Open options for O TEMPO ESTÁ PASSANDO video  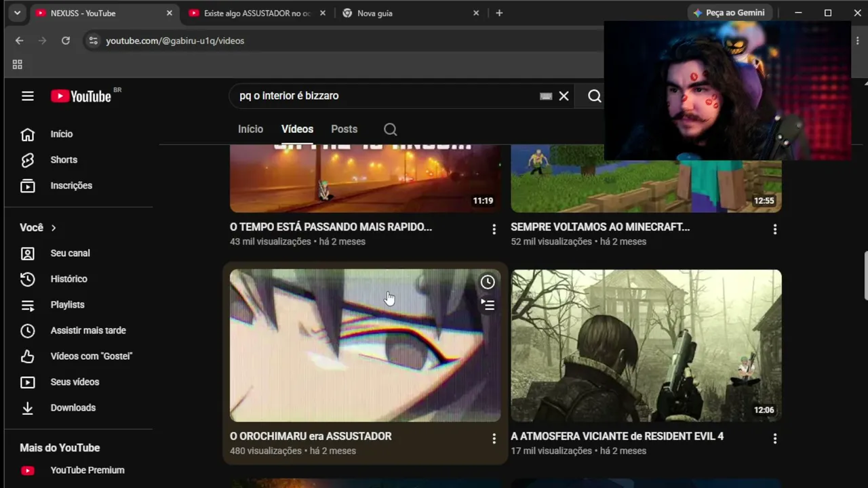pyautogui.click(x=494, y=229)
